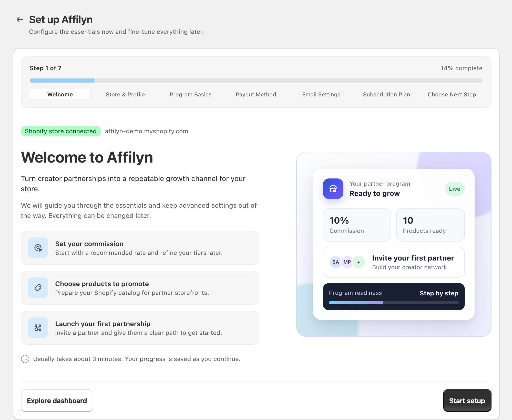The image size is (512, 420).
Task: Open Email Settings step
Action: [x=321, y=94]
